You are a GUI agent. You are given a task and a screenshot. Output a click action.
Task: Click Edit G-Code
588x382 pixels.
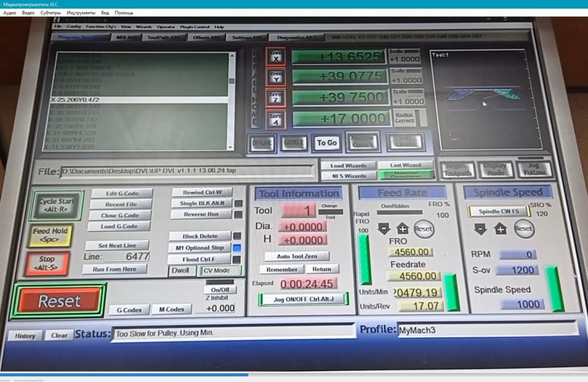(x=122, y=194)
